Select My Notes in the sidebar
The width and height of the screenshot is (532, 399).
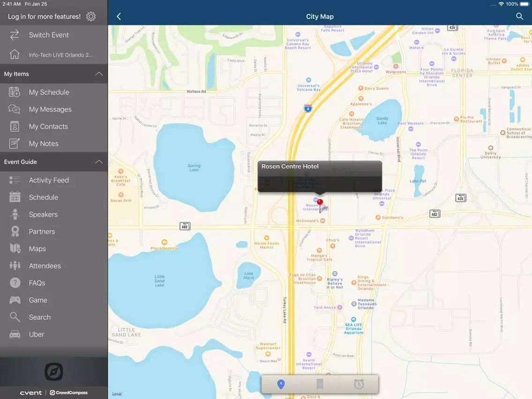54,143
